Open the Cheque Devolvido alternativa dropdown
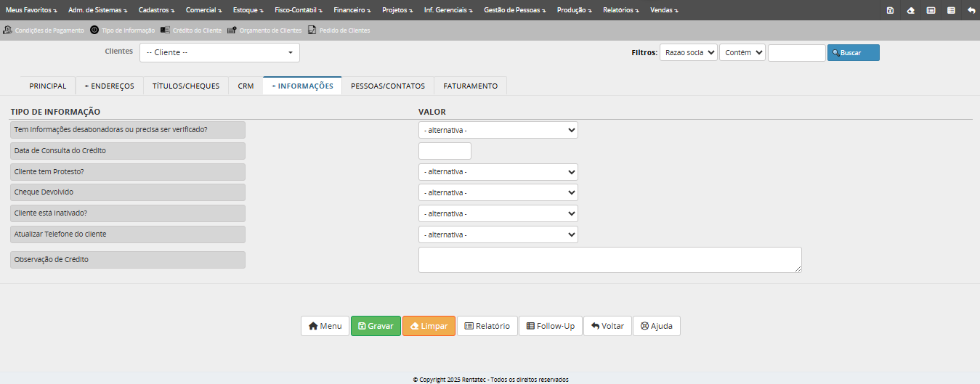 [x=498, y=193]
